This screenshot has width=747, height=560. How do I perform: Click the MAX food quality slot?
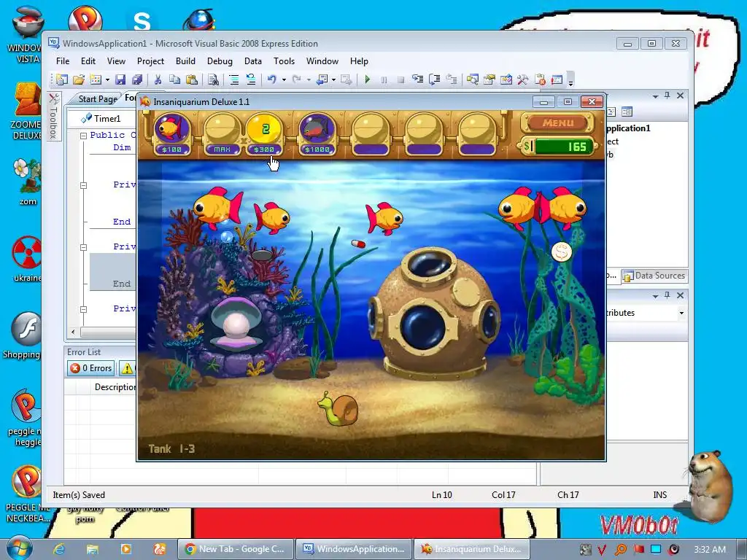coord(222,134)
